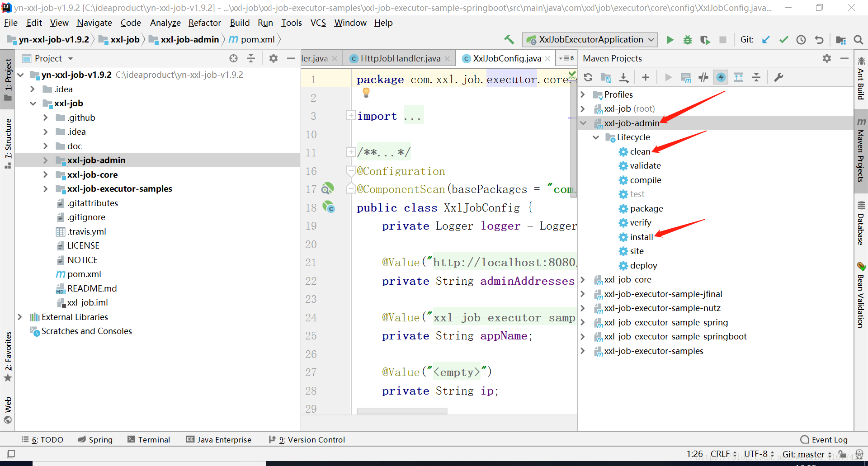The width and height of the screenshot is (868, 466).
Task: Show Git history clock icon
Action: 801,40
